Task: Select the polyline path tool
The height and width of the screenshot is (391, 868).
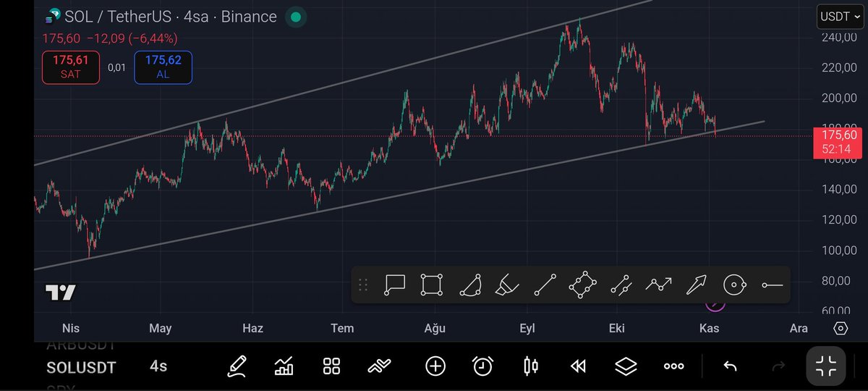Action: tap(658, 285)
